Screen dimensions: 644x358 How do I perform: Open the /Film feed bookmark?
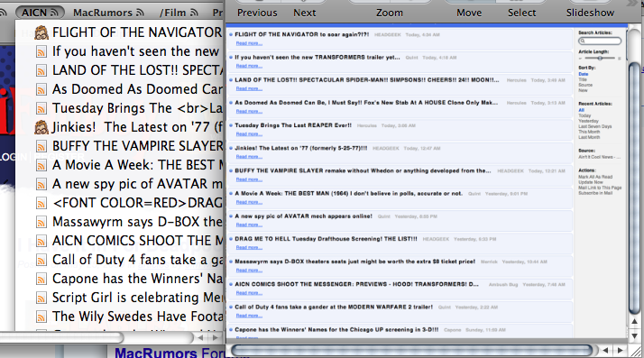click(179, 13)
